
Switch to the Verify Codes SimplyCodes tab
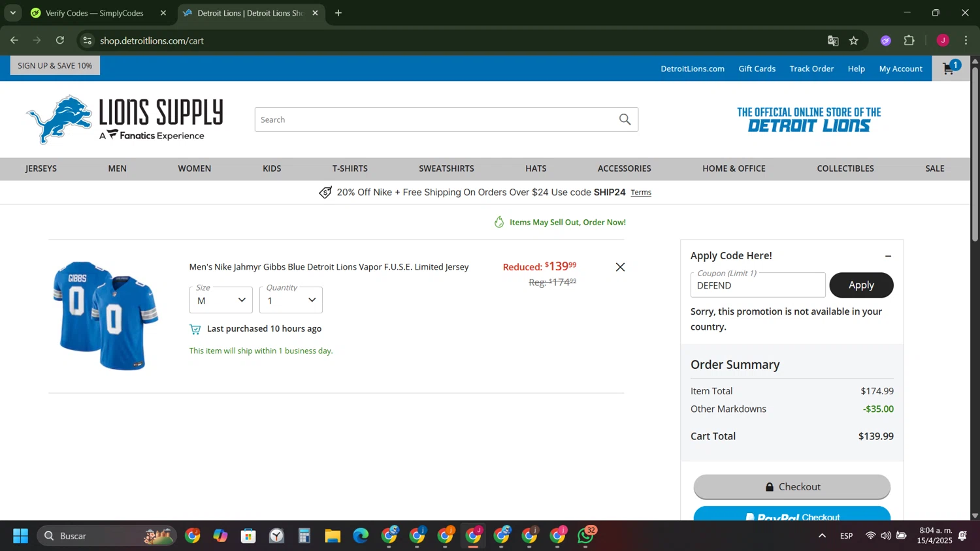pyautogui.click(x=95, y=13)
